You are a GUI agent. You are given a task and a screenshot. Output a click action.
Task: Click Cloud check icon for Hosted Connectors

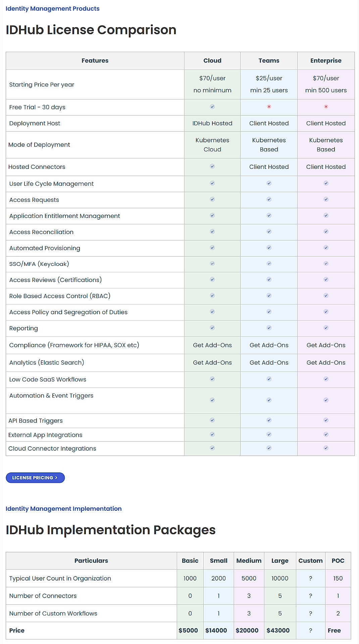[x=212, y=167]
